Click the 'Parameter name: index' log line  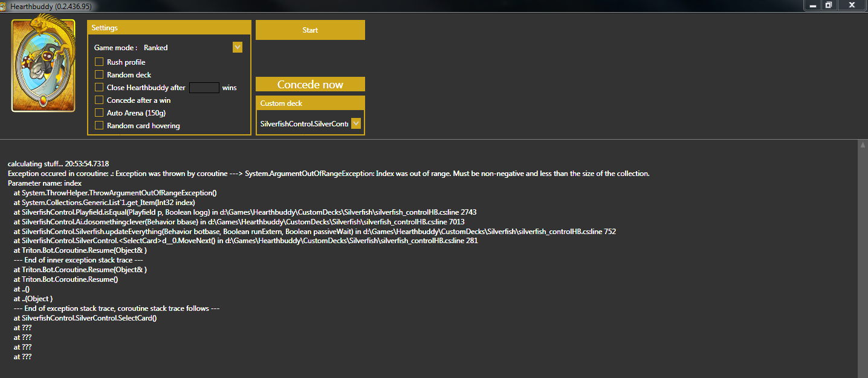(45, 183)
